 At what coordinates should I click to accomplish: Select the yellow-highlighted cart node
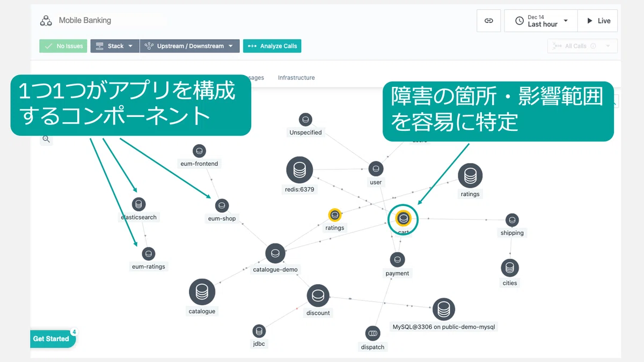coord(403,218)
